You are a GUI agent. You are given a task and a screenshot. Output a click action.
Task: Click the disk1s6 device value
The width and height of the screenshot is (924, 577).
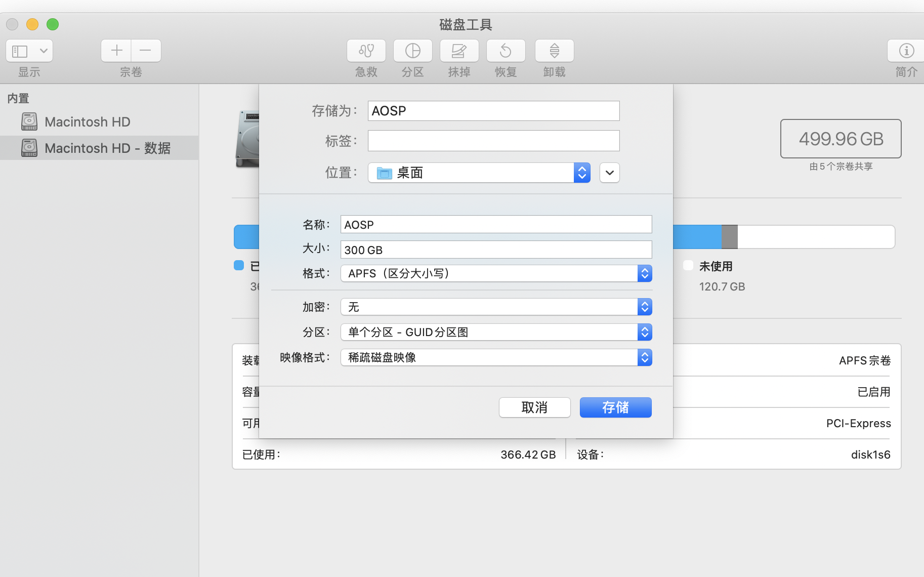[870, 455]
